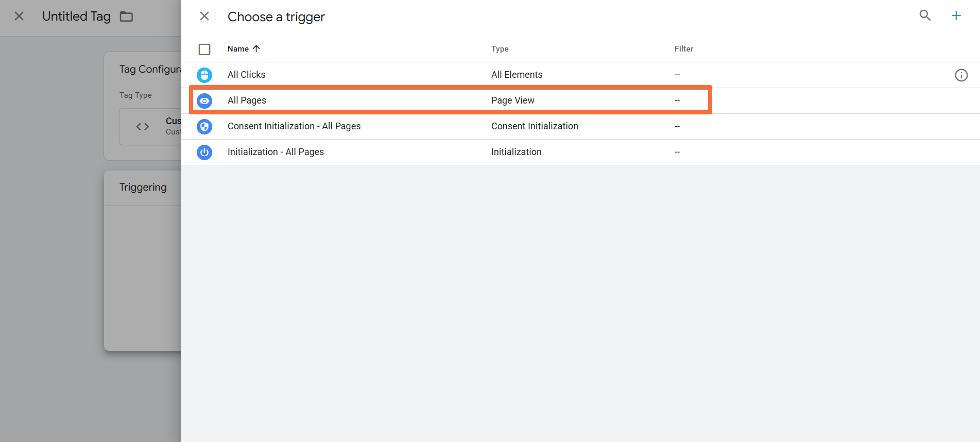Close the Untitled Tag editor
The image size is (980, 442).
(x=19, y=16)
